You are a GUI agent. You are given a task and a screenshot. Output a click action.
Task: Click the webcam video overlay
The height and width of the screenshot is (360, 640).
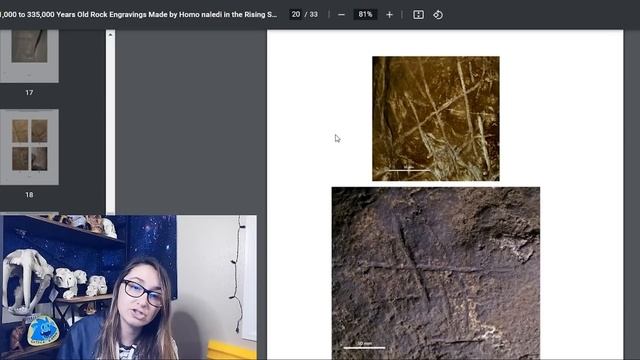tap(129, 287)
